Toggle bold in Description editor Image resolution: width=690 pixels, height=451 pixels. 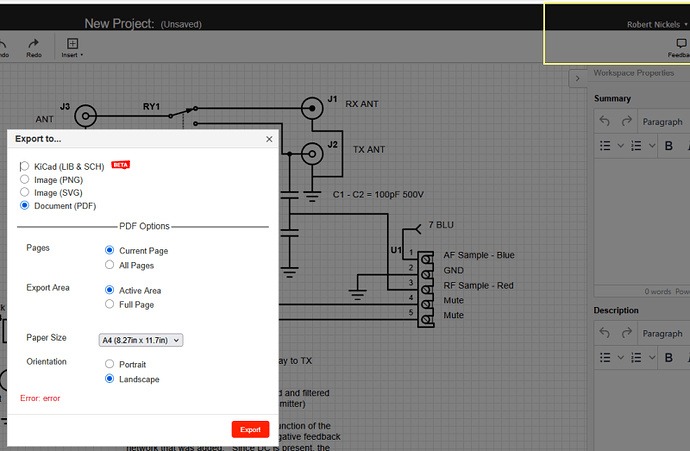(668, 357)
